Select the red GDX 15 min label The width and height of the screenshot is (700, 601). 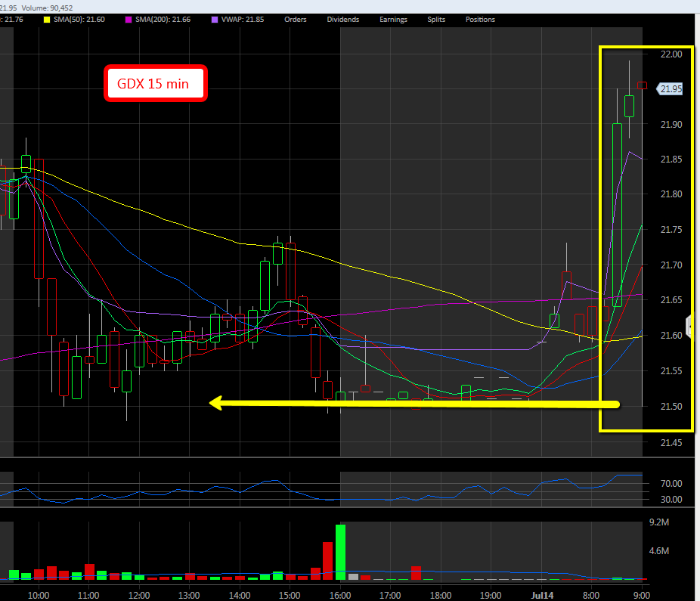coord(156,84)
